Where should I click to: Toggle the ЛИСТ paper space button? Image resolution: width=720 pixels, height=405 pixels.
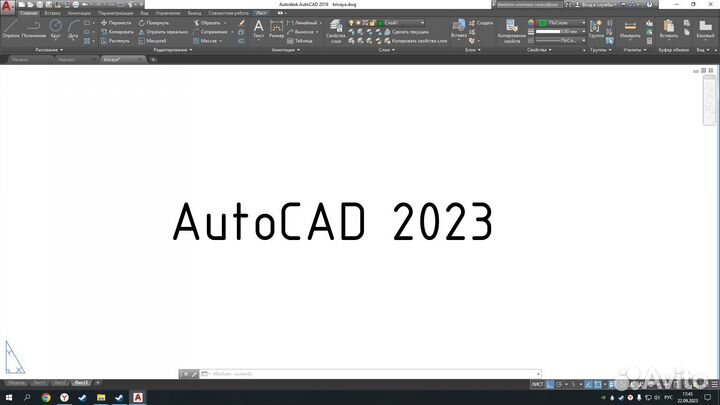pos(537,384)
